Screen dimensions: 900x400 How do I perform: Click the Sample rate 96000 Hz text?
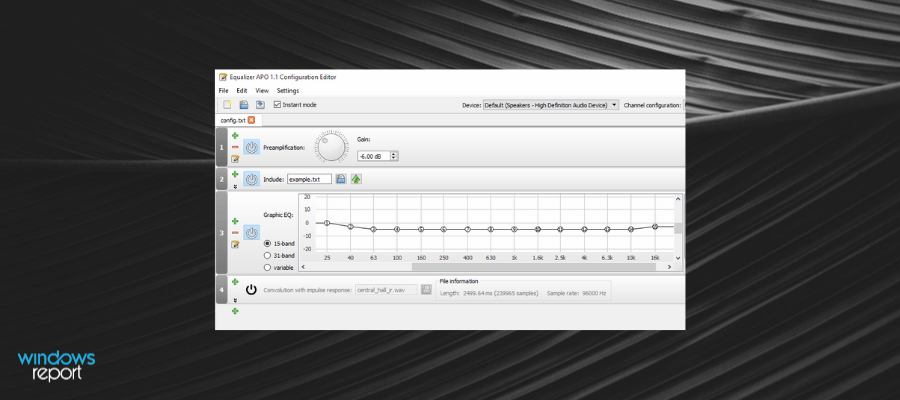pos(576,293)
